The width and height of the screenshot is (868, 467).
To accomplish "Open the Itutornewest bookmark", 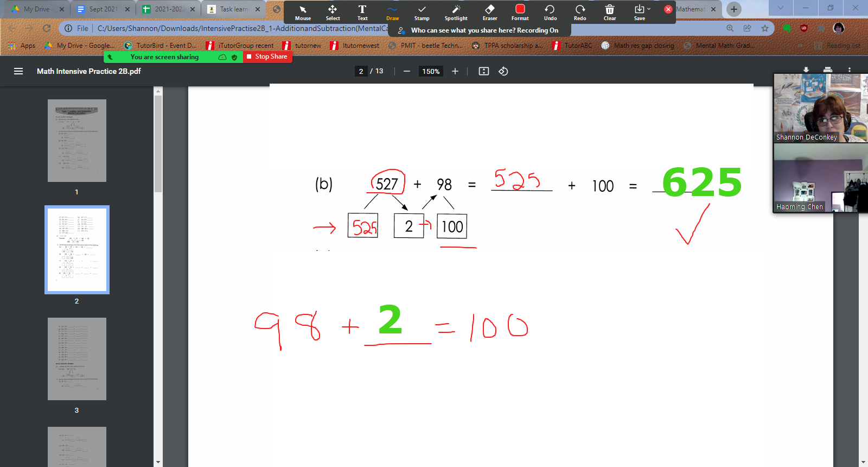I will [355, 46].
